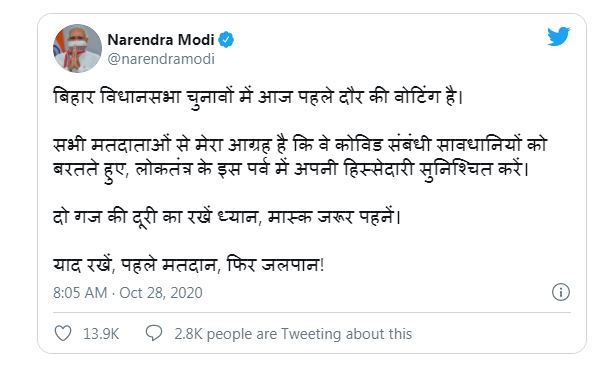Click the 8:05 AM time text
The image size is (612, 379).
pos(80,293)
